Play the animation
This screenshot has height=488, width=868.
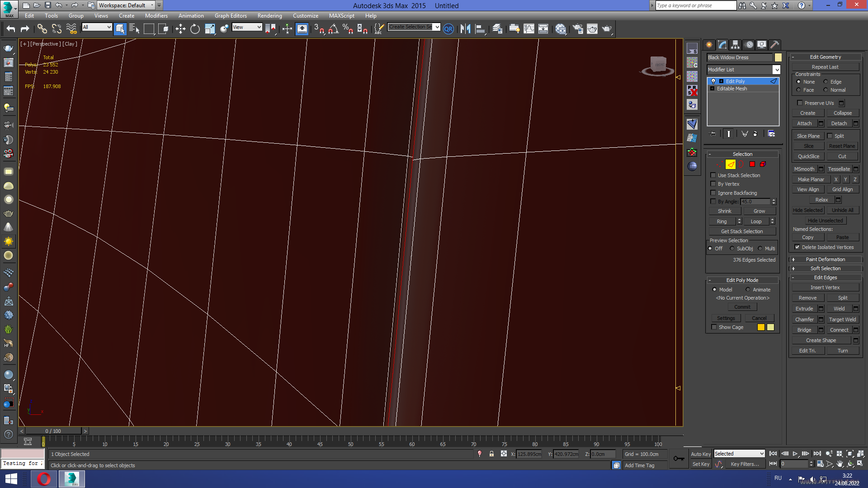pyautogui.click(x=795, y=454)
